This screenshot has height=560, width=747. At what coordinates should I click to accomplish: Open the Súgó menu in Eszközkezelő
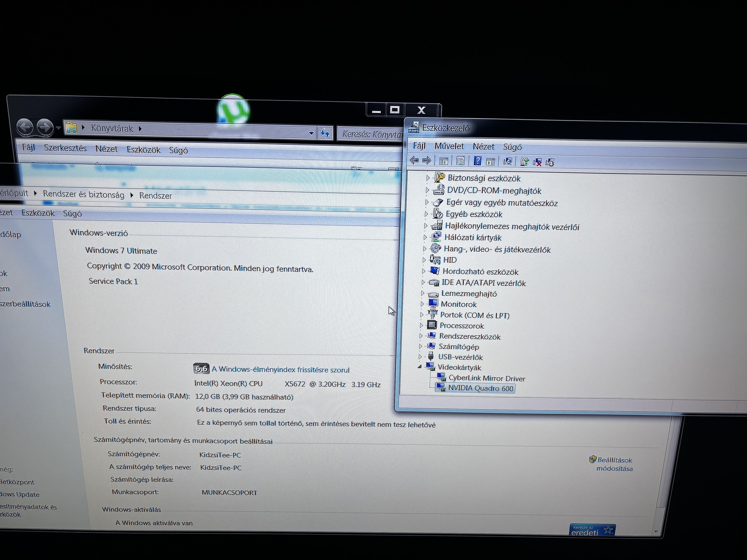coord(512,147)
